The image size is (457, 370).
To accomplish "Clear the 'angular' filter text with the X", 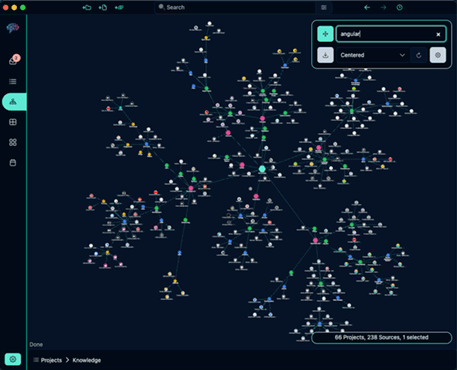I will 438,34.
